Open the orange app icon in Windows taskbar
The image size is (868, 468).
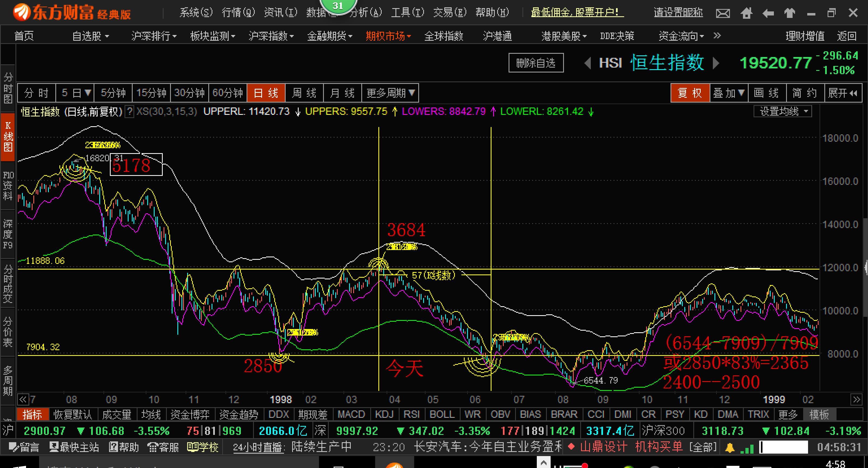pos(394,465)
